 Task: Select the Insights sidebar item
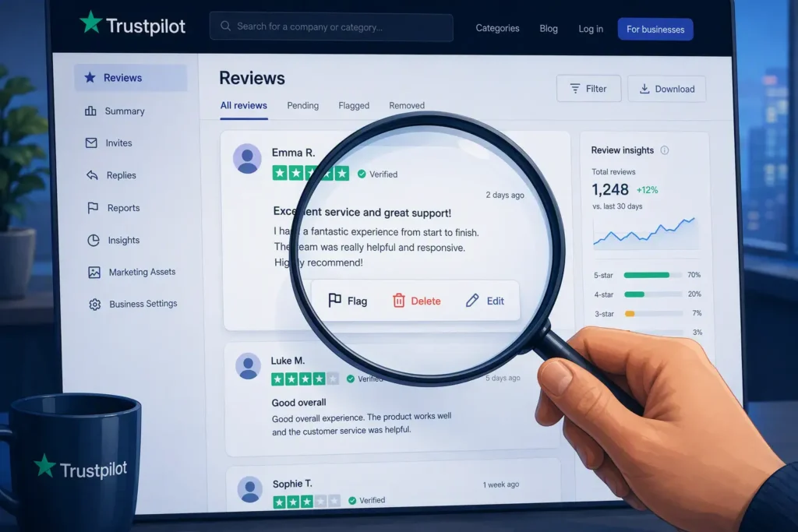[x=132, y=240]
